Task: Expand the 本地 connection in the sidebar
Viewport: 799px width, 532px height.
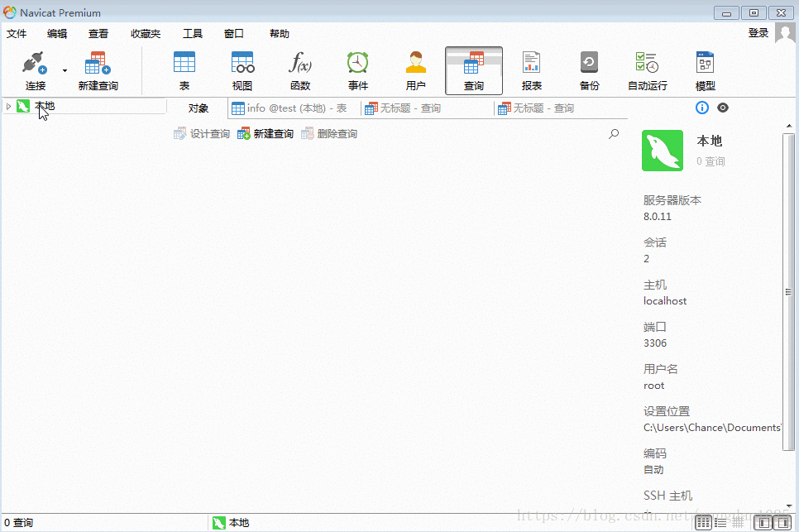Action: click(9, 106)
